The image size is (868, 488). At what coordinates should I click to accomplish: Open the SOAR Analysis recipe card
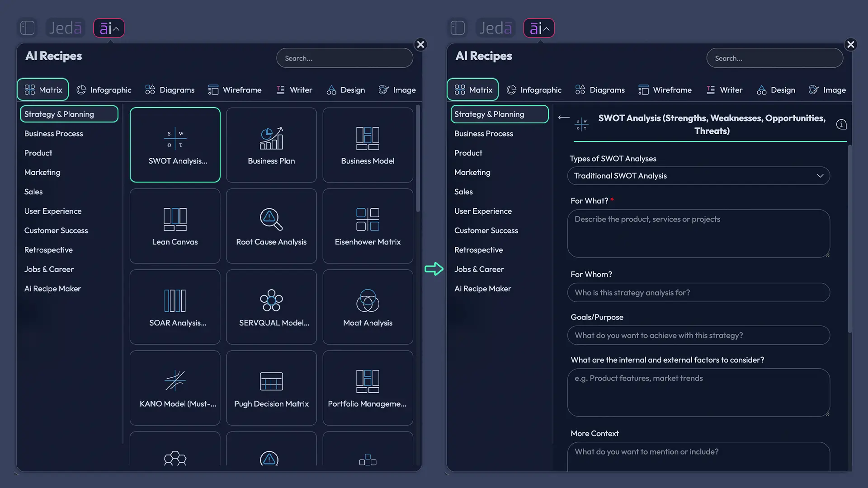[x=175, y=307]
